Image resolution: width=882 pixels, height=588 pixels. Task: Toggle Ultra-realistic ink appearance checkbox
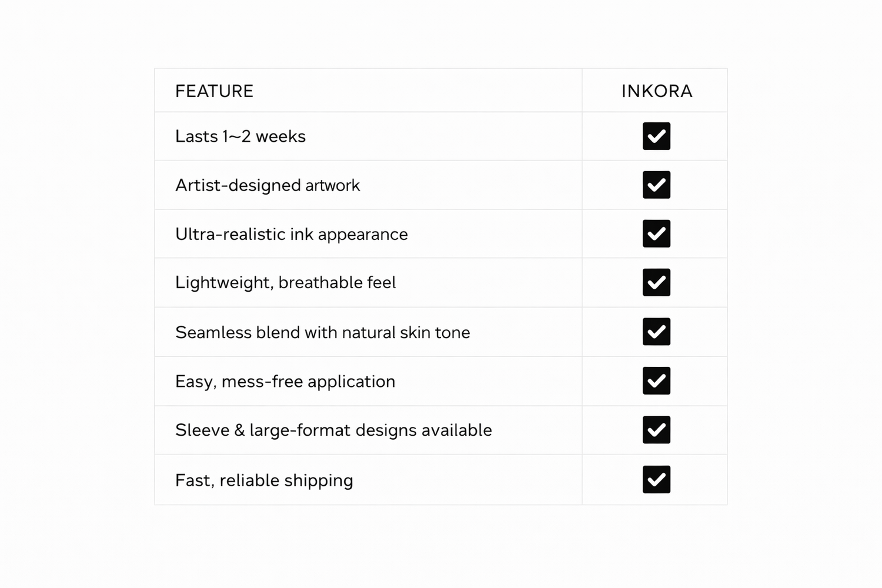pyautogui.click(x=656, y=234)
